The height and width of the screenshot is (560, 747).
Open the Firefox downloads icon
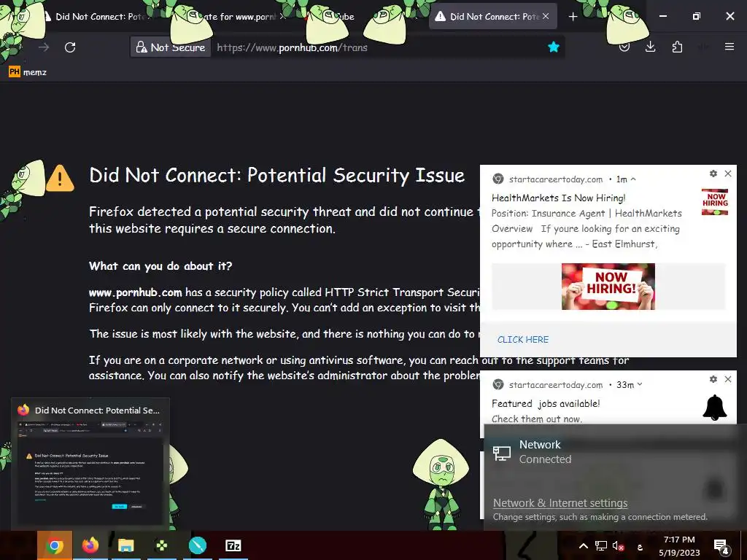(x=650, y=47)
